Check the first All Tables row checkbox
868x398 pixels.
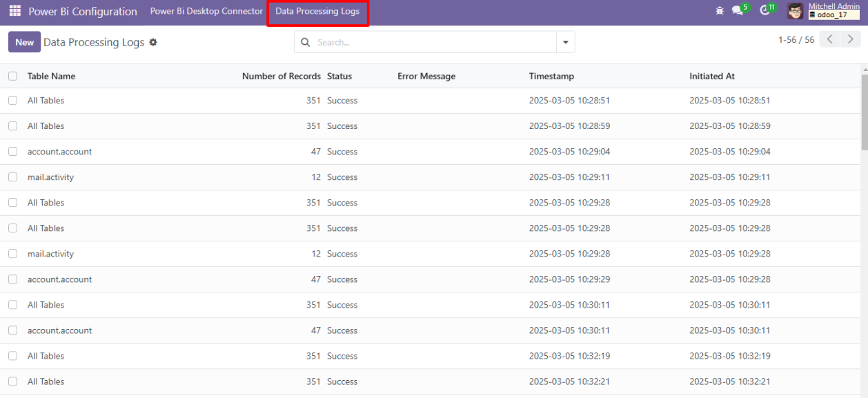[12, 101]
